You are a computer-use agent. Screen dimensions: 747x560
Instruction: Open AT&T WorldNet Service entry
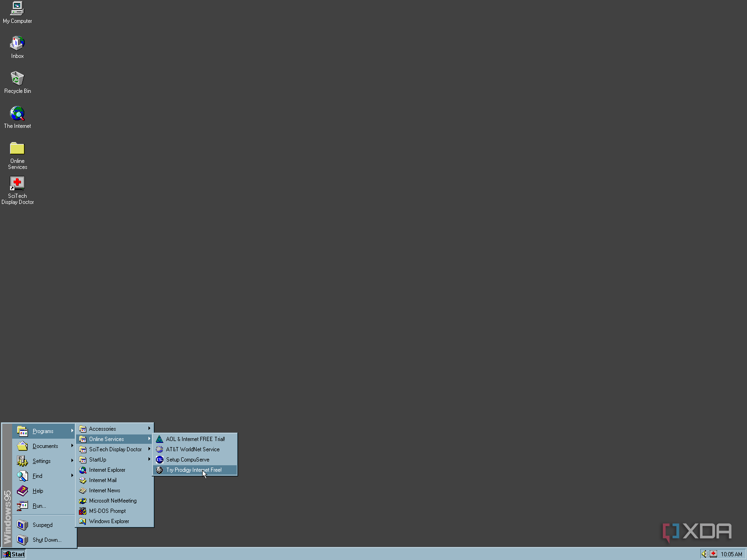[x=195, y=449]
